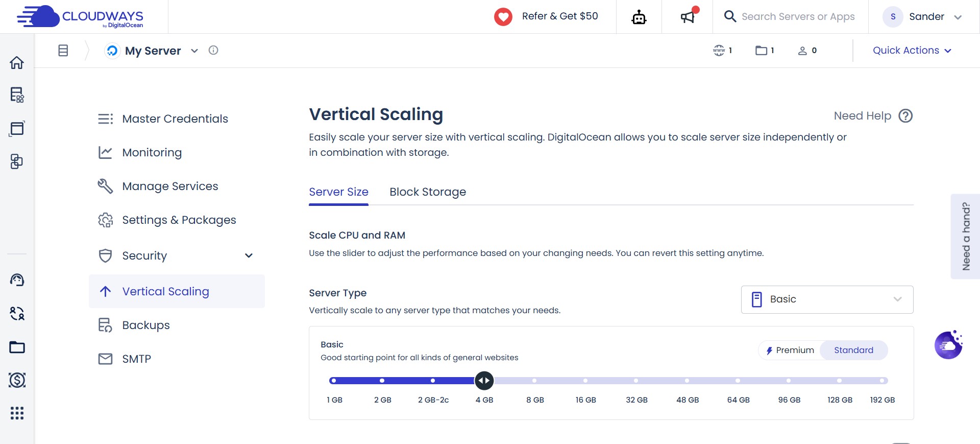Open the Basic server type dropdown
Screen dimensions: 980x444
(x=826, y=299)
